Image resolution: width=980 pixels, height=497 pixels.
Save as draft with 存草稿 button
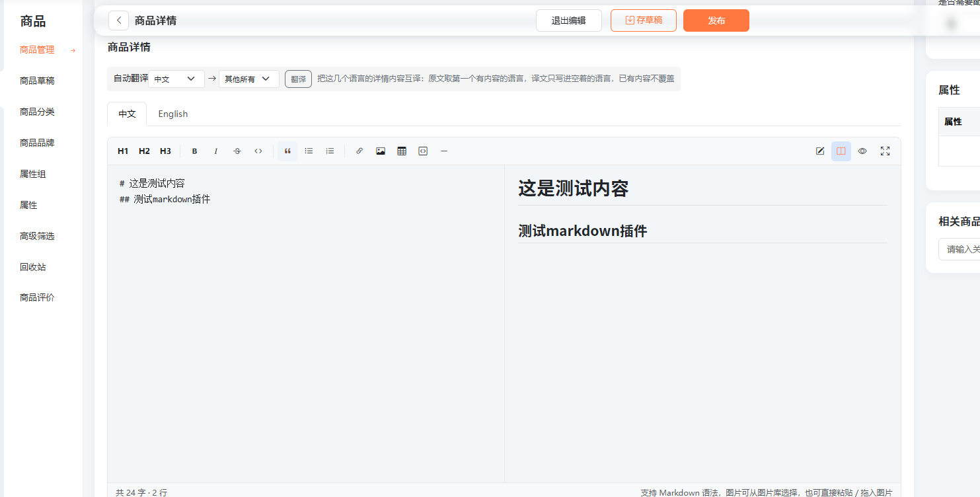tap(644, 20)
